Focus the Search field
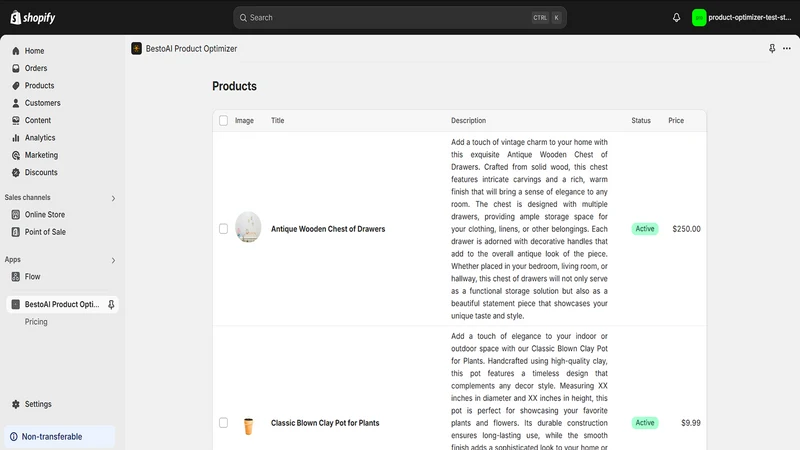This screenshot has height=450, width=800. pos(399,17)
